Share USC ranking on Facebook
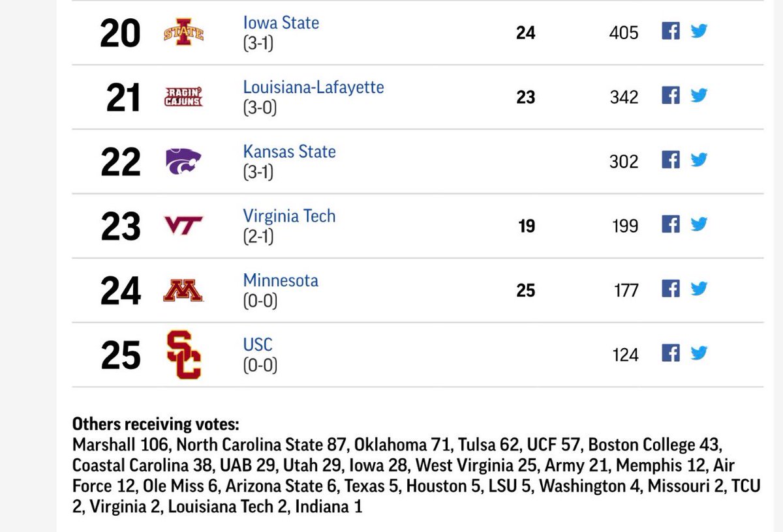Viewport: 783px width, 532px height. 671,353
